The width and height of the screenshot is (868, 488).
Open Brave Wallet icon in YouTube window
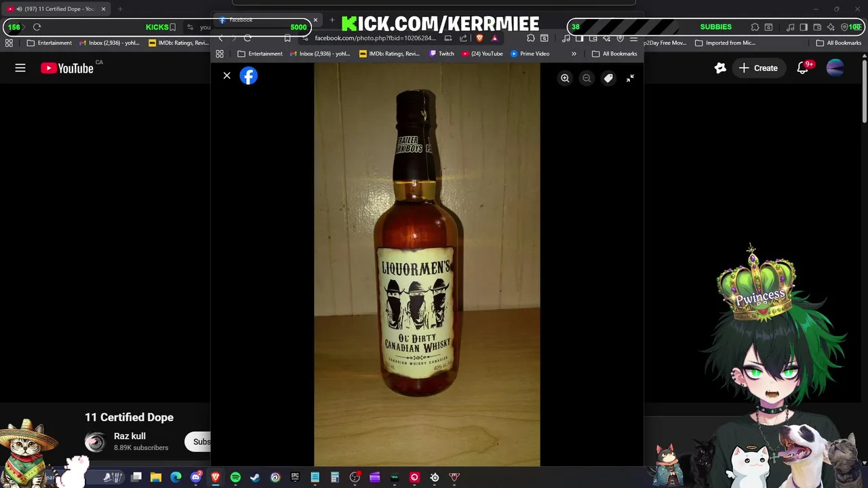click(817, 27)
